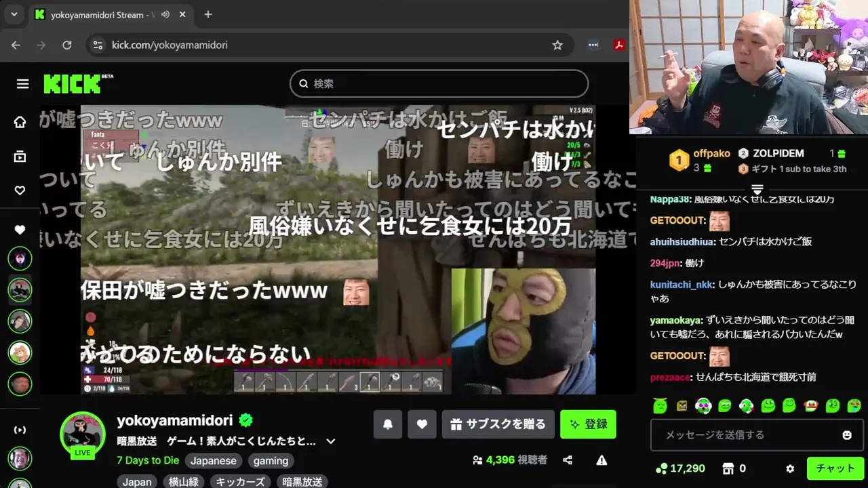Open the Kick hamburger sidebar menu
This screenshot has height=488, width=868.
[22, 84]
